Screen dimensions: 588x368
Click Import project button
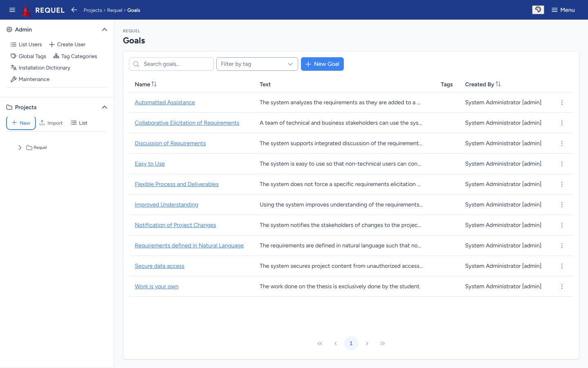click(x=51, y=123)
